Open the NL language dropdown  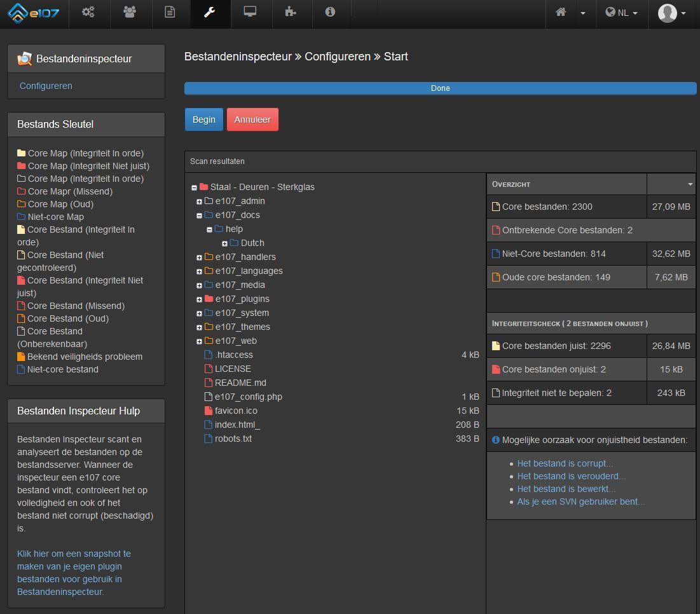coord(621,13)
